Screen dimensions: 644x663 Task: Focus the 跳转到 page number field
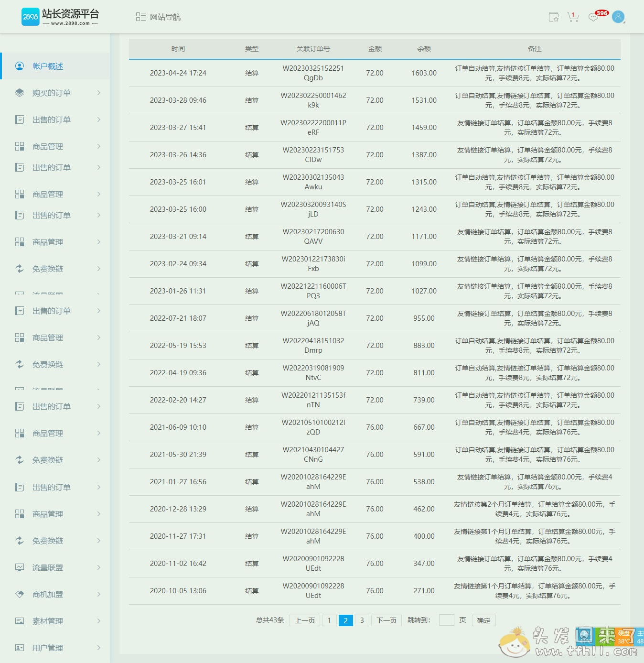(446, 620)
